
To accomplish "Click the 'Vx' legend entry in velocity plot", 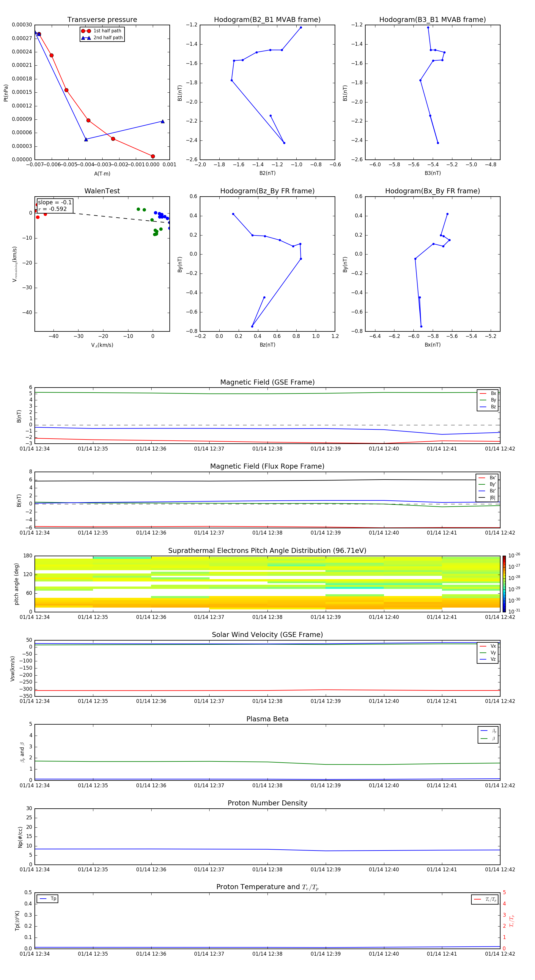I will coord(488,646).
